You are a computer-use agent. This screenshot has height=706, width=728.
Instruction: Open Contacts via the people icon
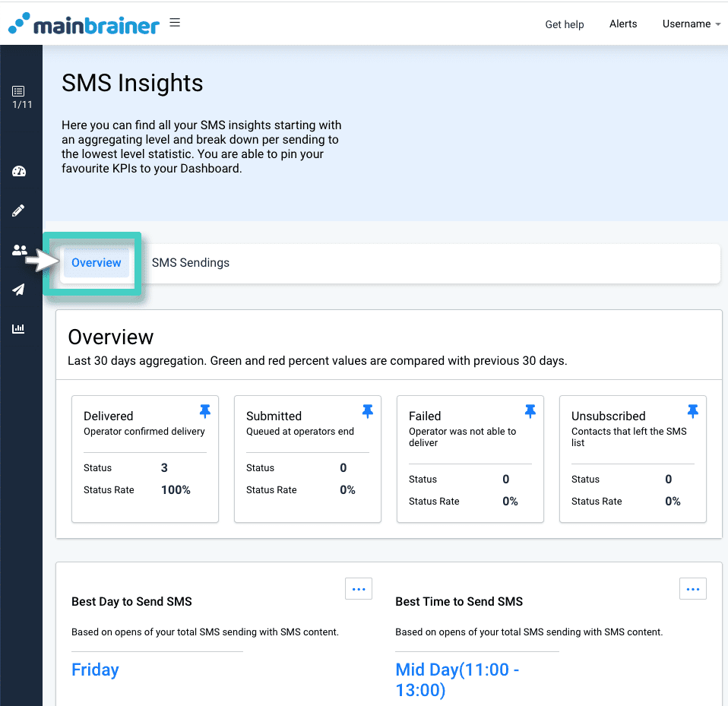coord(20,250)
